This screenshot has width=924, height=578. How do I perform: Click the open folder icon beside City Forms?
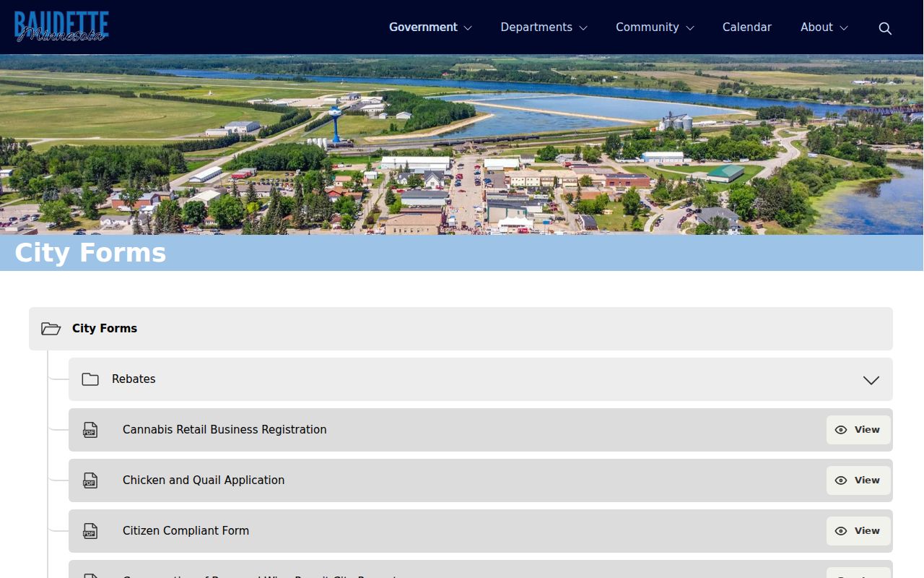51,329
